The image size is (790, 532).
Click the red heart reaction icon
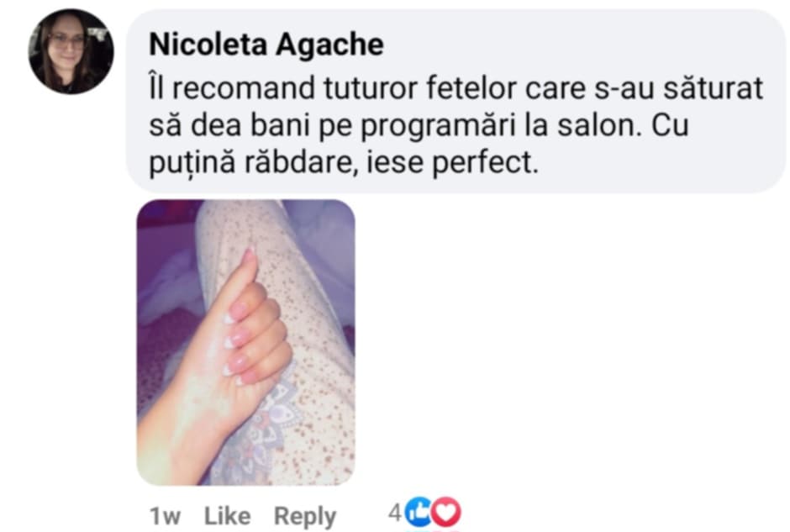pyautogui.click(x=446, y=513)
